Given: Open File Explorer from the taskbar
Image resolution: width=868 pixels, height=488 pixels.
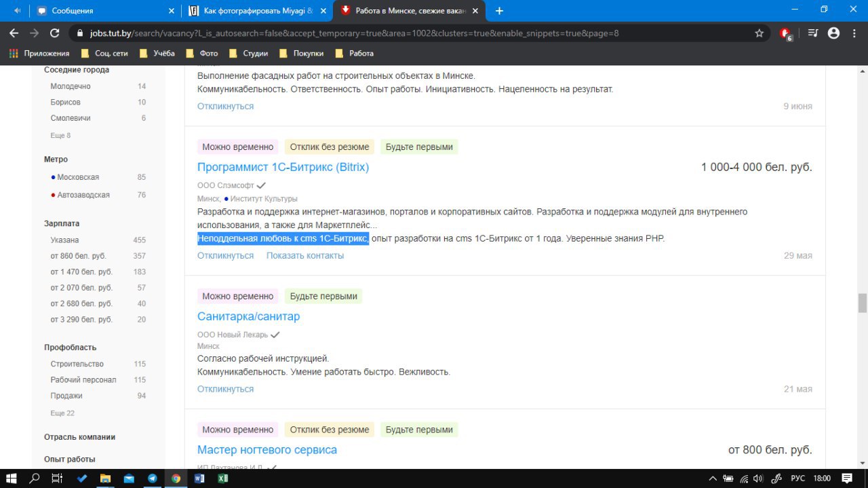Looking at the screenshot, I should [105, 478].
